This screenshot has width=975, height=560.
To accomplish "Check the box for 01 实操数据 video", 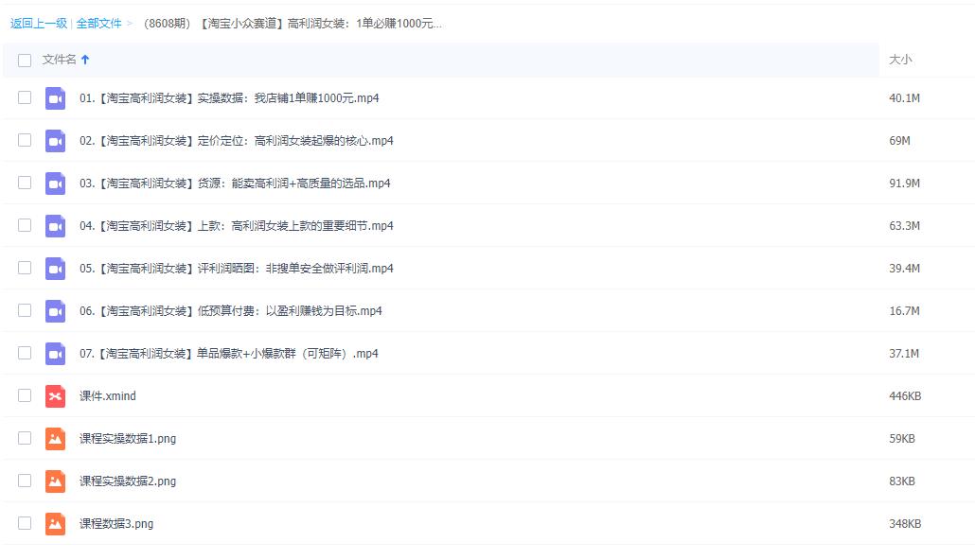I will (x=25, y=97).
